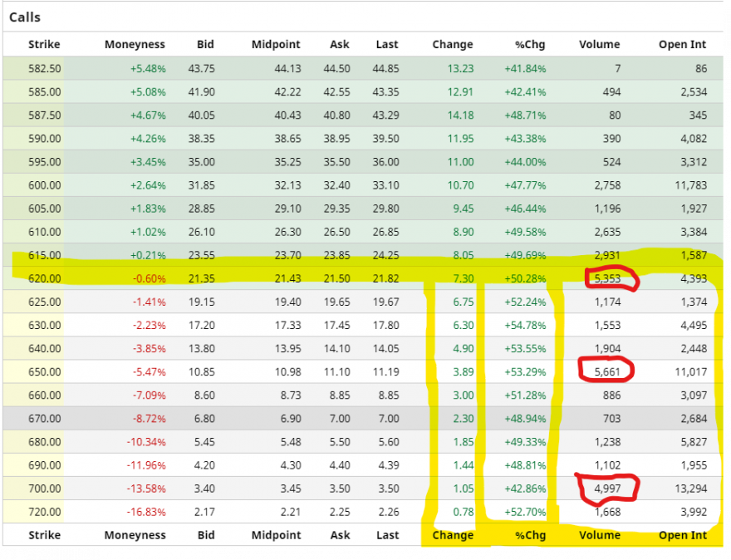This screenshot has height=560, width=731.
Task: Click the 2,758 volume value
Action: (x=607, y=185)
